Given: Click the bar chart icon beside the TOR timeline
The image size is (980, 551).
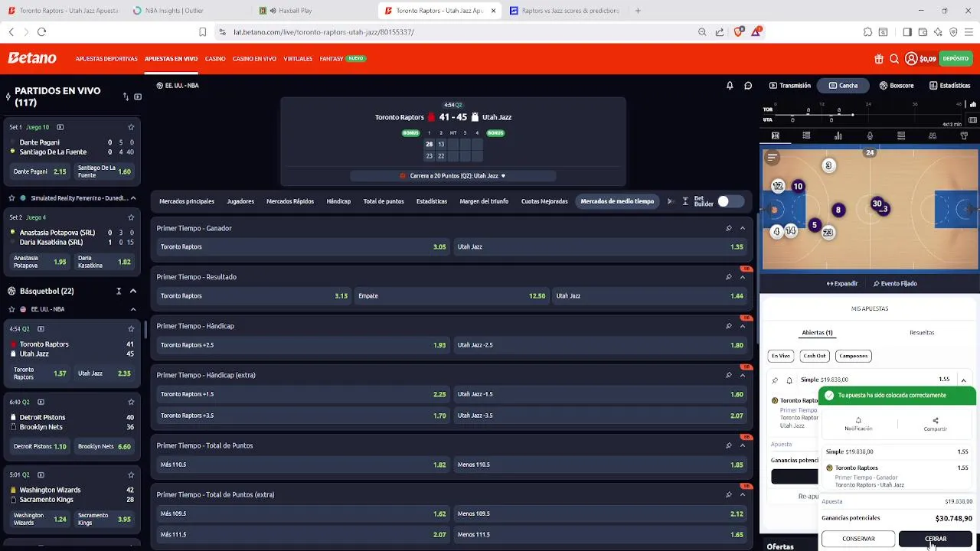Looking at the screenshot, I should pyautogui.click(x=973, y=105).
